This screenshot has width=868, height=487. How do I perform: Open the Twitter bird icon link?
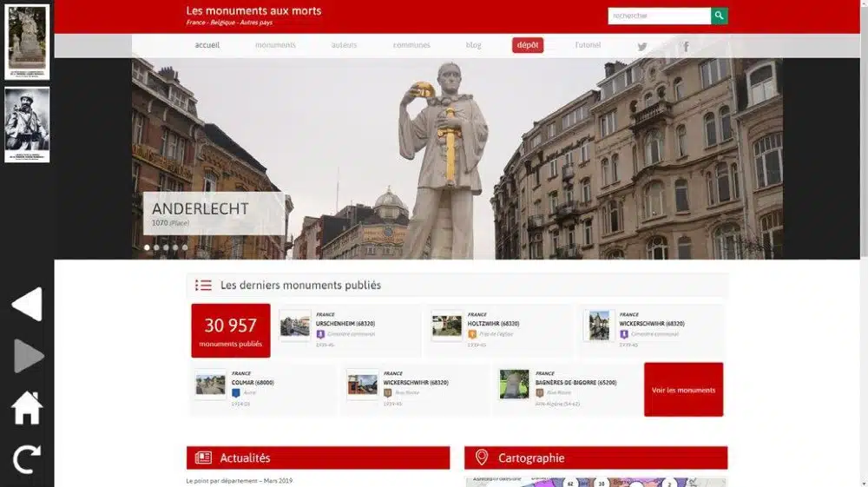[x=642, y=46]
